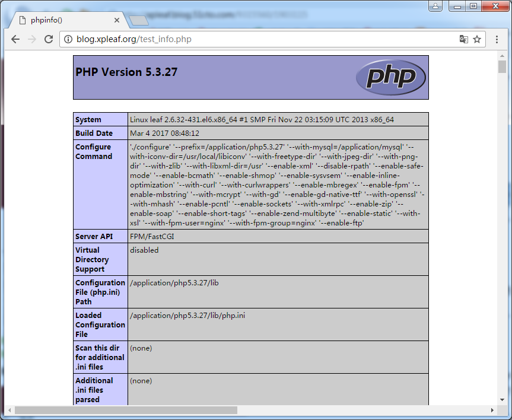Click (none) in Scan this dir row
Viewport: 512px width, 420px height.
pos(141,348)
